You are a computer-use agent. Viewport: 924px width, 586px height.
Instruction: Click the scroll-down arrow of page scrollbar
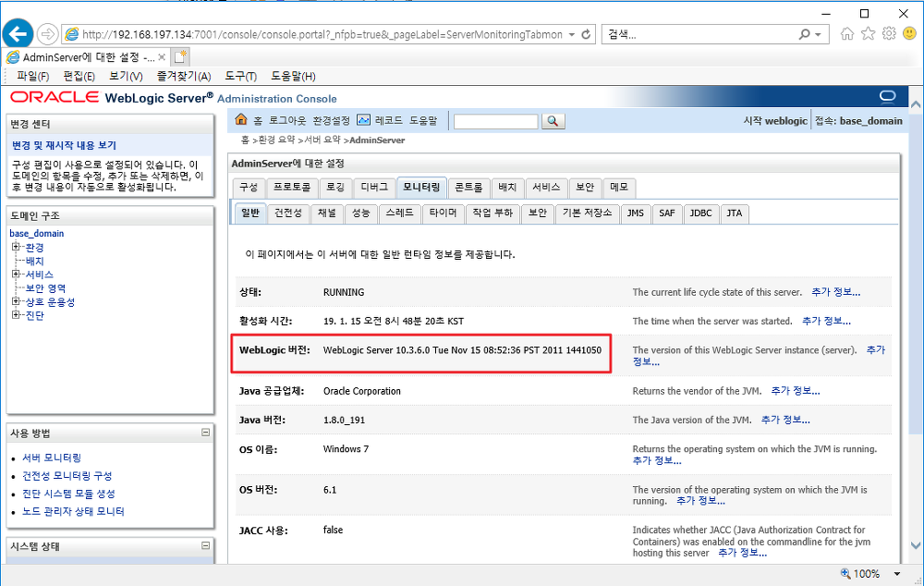(915, 545)
